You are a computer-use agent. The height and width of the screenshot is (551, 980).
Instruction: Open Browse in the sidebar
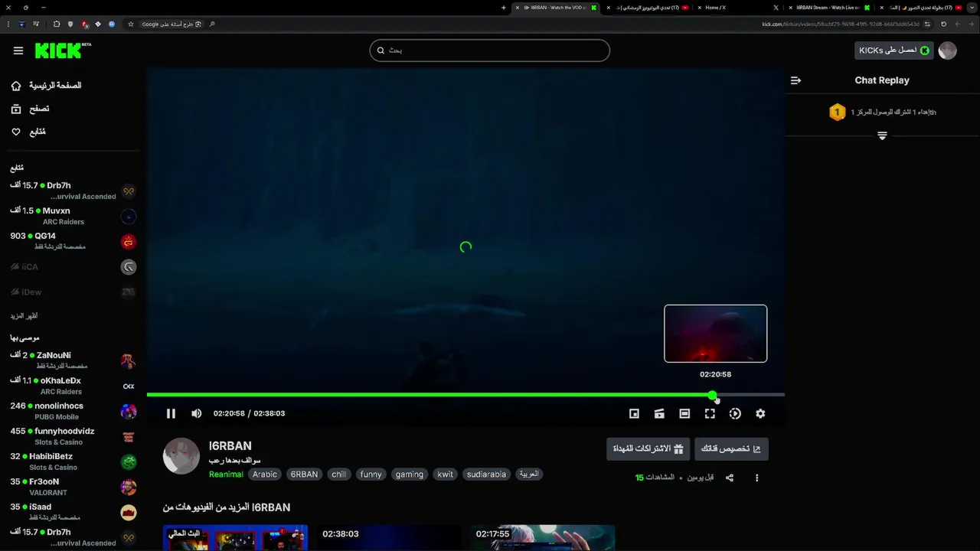click(31, 109)
